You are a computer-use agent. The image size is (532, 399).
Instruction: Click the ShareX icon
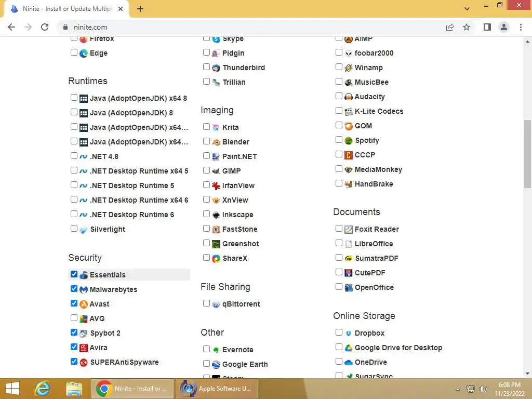(216, 259)
